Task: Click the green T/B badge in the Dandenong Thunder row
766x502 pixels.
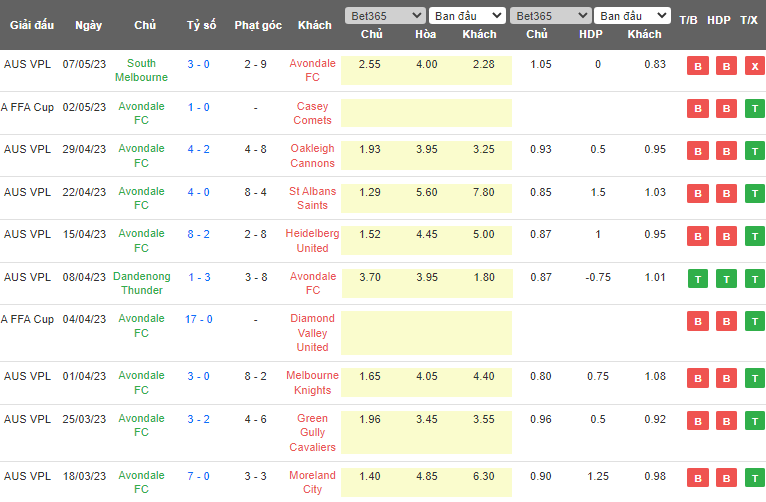Action: (x=698, y=279)
